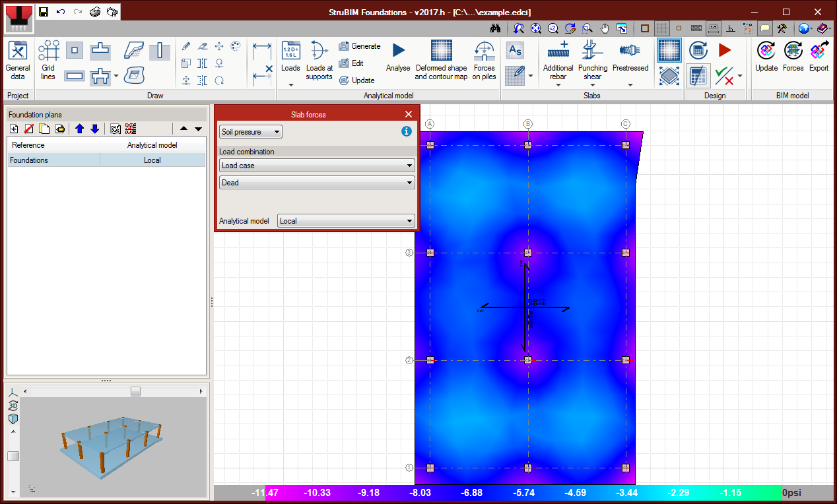Click the Grid lines tool

pos(48,61)
